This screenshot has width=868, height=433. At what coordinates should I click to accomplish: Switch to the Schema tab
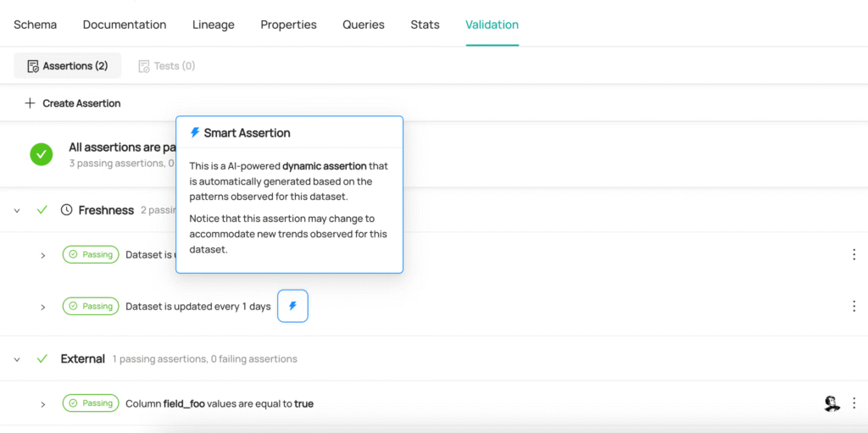coord(35,25)
